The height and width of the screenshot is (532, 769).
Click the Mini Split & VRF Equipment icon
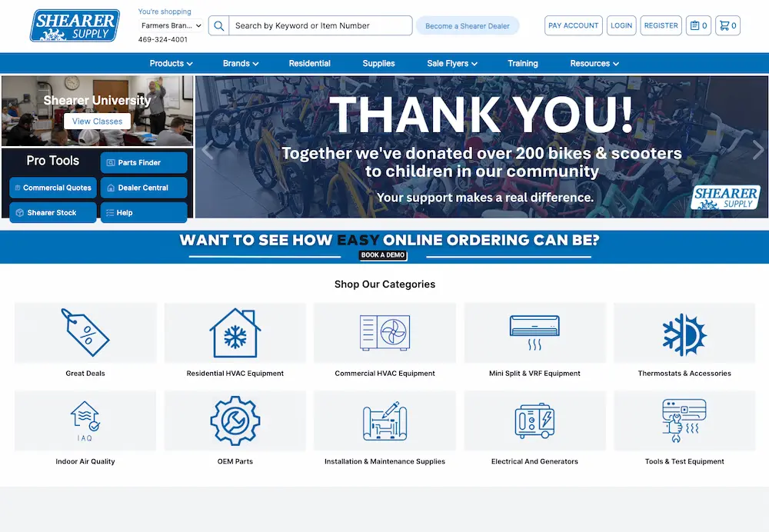pos(534,332)
